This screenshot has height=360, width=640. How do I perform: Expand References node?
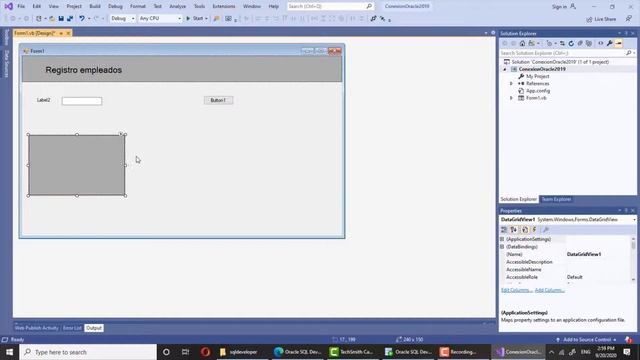(x=511, y=84)
